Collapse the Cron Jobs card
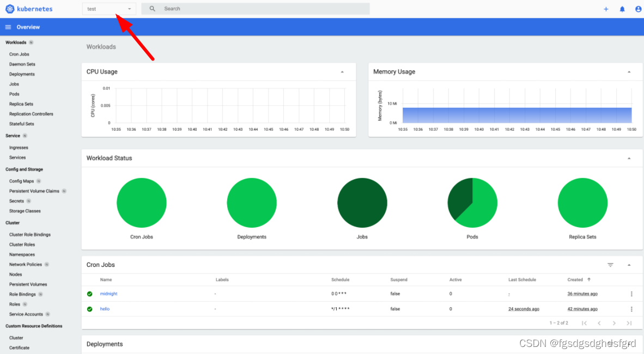644x354 pixels. [629, 265]
